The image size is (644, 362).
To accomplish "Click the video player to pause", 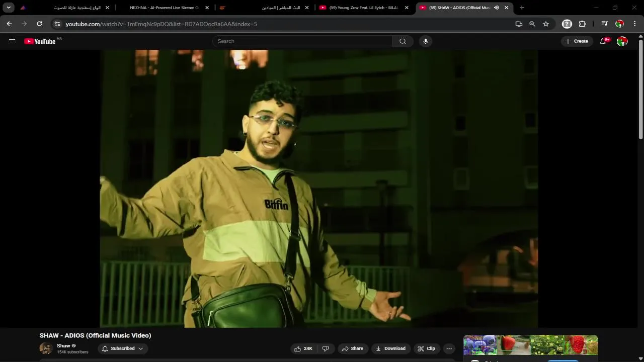I will tap(318, 189).
